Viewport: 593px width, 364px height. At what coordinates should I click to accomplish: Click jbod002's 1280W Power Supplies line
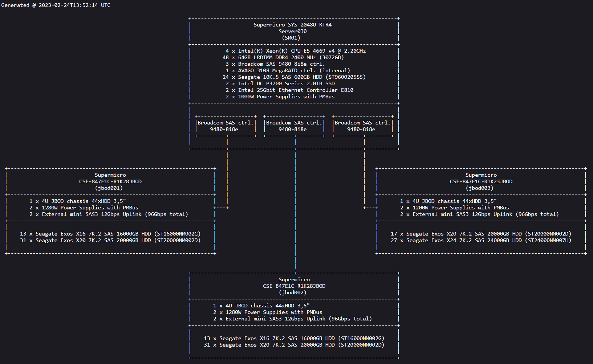268,312
